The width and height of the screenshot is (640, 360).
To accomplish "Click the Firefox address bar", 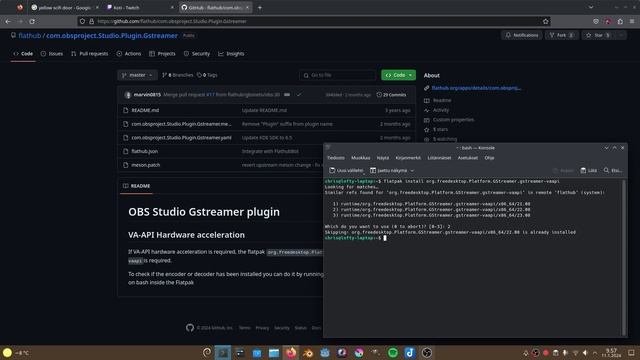I will click(313, 21).
